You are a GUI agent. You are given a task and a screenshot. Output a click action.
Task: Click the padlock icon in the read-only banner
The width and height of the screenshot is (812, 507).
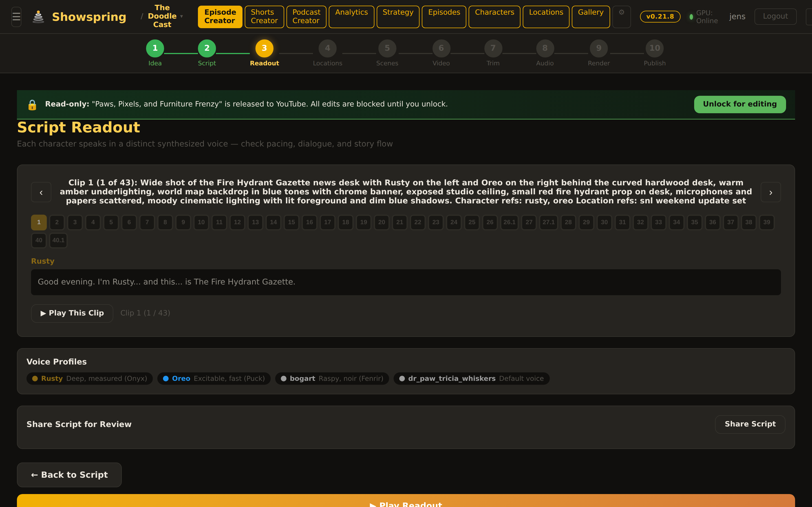(32, 104)
